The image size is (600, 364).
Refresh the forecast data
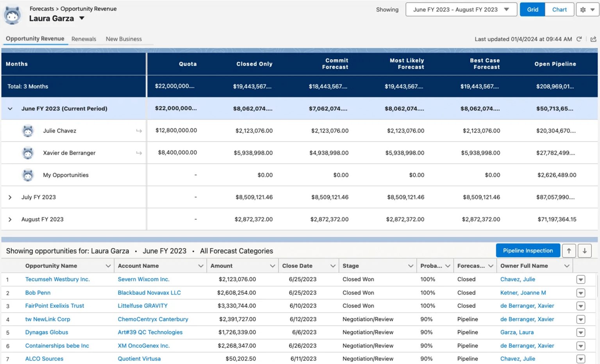(x=580, y=39)
